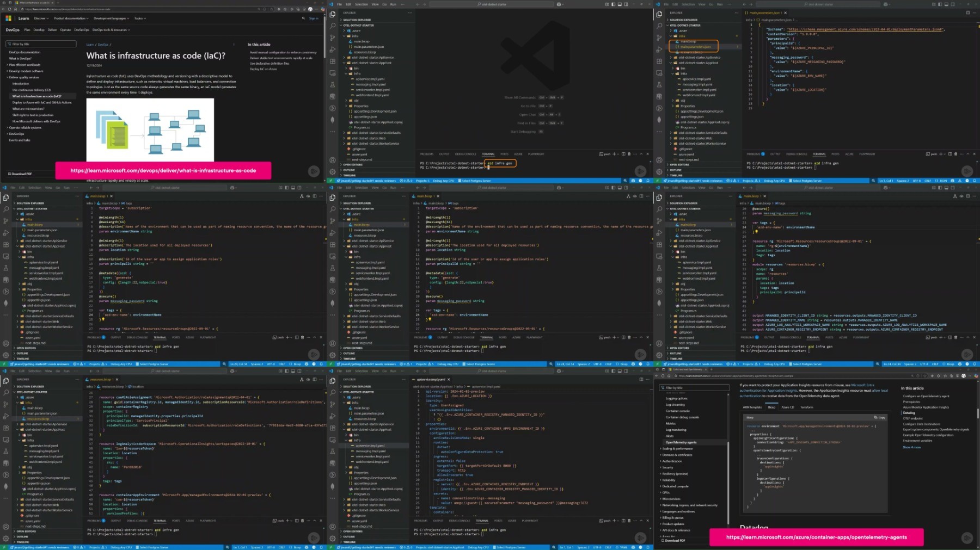Open the 'Deploy IaC on Azure' article link
This screenshot has width=980, height=550.
pos(263,69)
